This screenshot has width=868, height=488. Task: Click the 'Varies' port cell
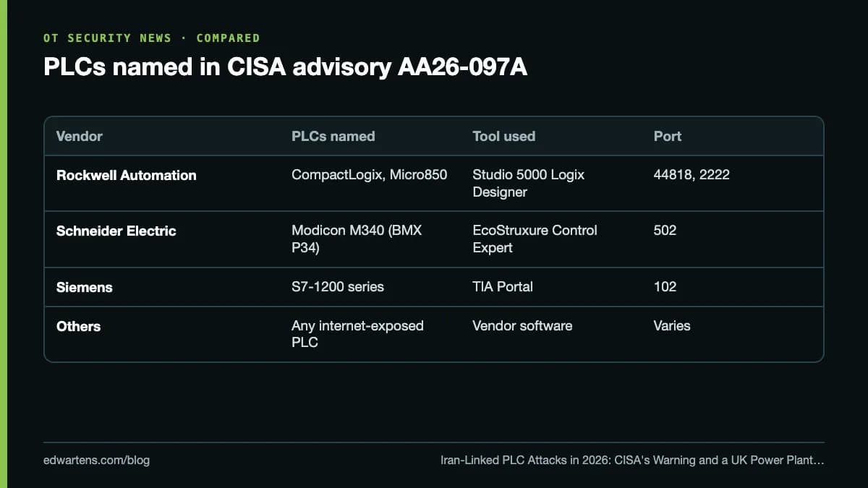coord(672,326)
